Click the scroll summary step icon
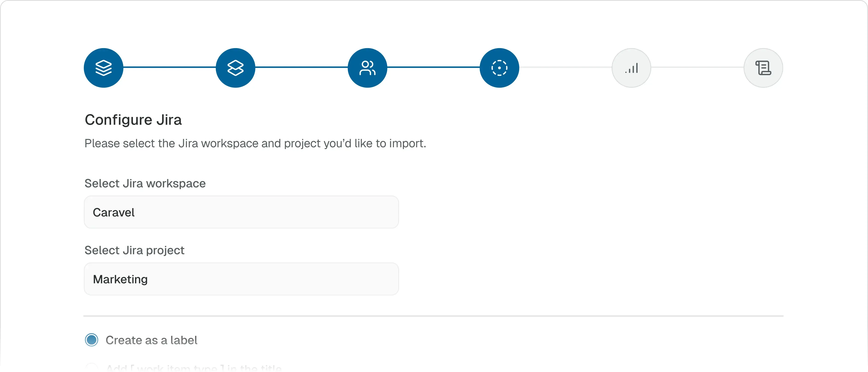868x372 pixels. click(x=764, y=68)
